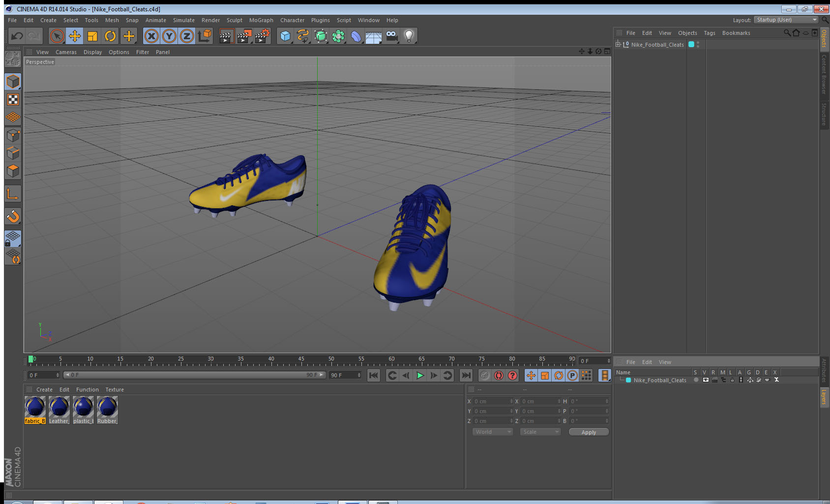This screenshot has height=504, width=830.
Task: Open the NURBS generator green cube icon
Action: (321, 36)
